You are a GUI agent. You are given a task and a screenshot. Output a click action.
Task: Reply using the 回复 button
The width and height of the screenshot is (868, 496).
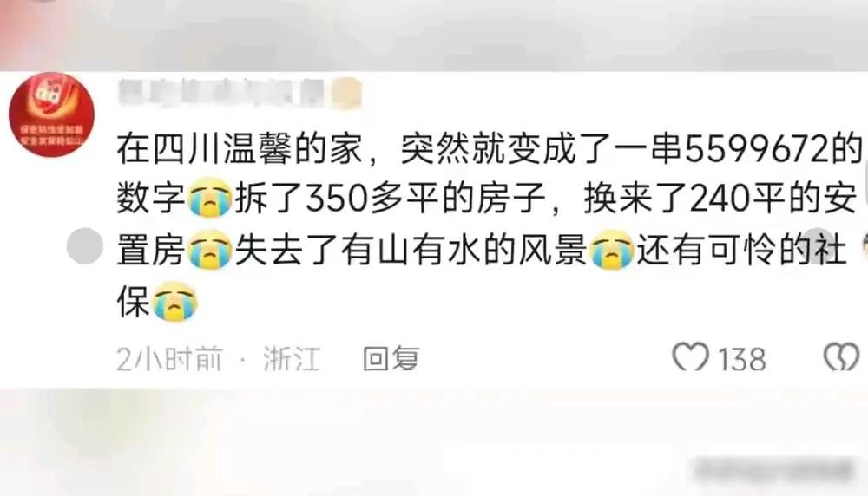pos(391,358)
